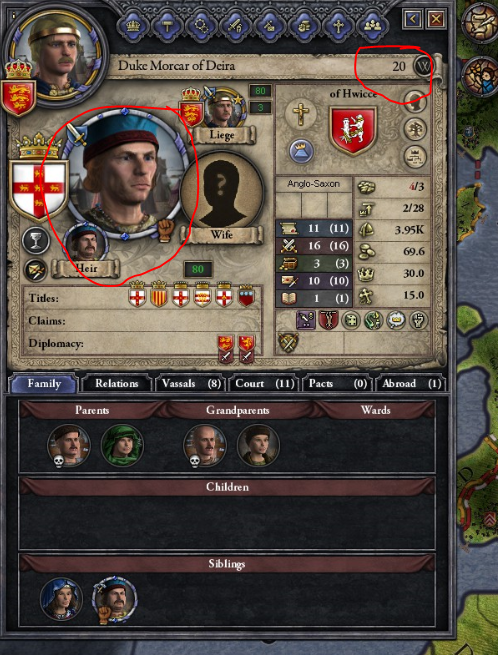
Task: Open the military sword-and-helmet tab
Action: [235, 26]
